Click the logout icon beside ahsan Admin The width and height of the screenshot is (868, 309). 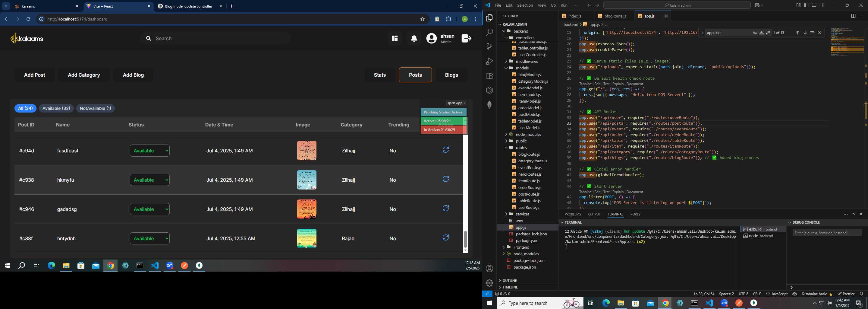pos(466,38)
